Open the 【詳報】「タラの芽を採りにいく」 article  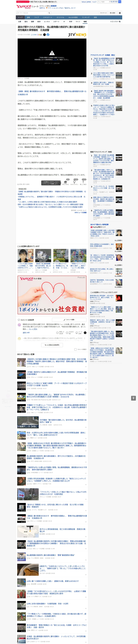[x=56, y=592]
